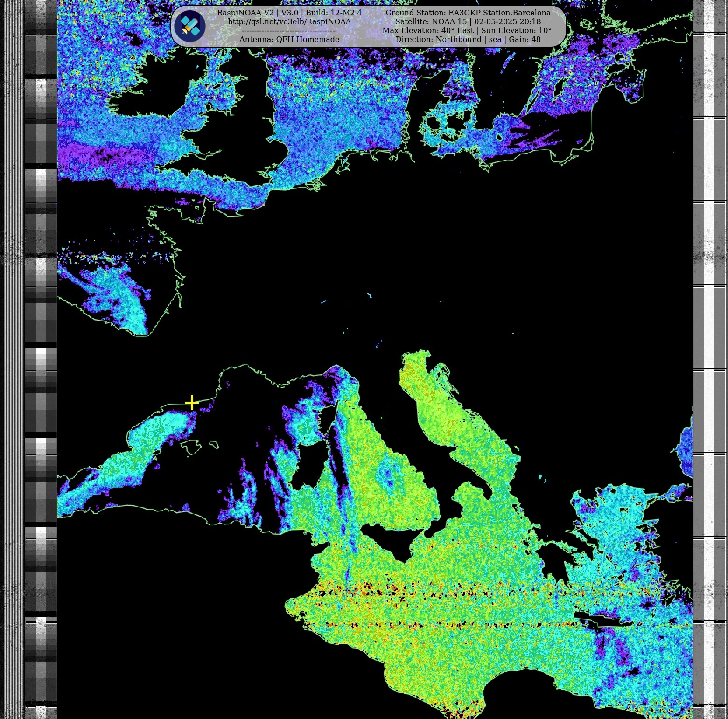The height and width of the screenshot is (719, 728).
Task: Click the text 'RaspiNOAA V2 | V3.0 | Build: 12-M2 4'
Action: pyautogui.click(x=289, y=13)
